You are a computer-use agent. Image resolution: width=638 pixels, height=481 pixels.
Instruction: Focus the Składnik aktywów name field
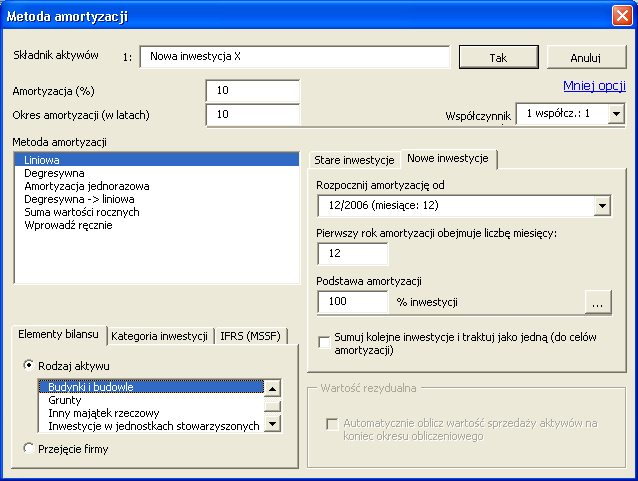(x=295, y=57)
